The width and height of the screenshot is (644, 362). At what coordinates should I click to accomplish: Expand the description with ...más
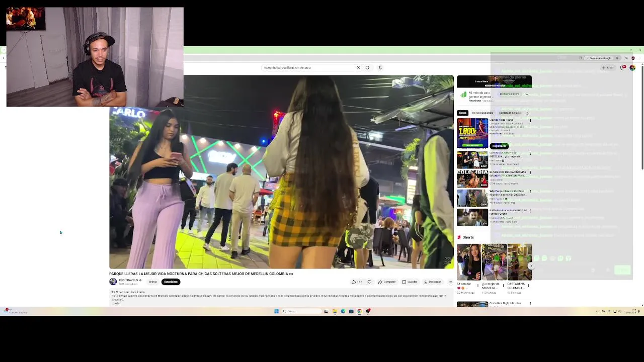116,303
